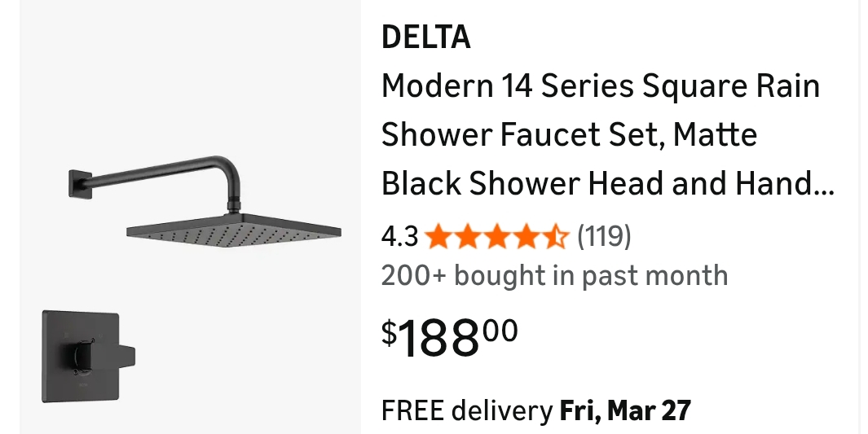868x434 pixels.
Task: Open the DELTA brand link
Action: (425, 37)
